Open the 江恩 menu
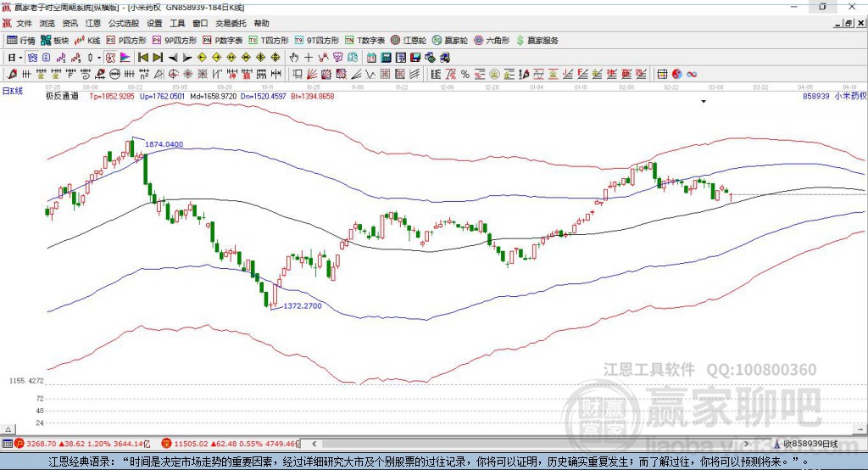The height and width of the screenshot is (470, 868). (93, 23)
